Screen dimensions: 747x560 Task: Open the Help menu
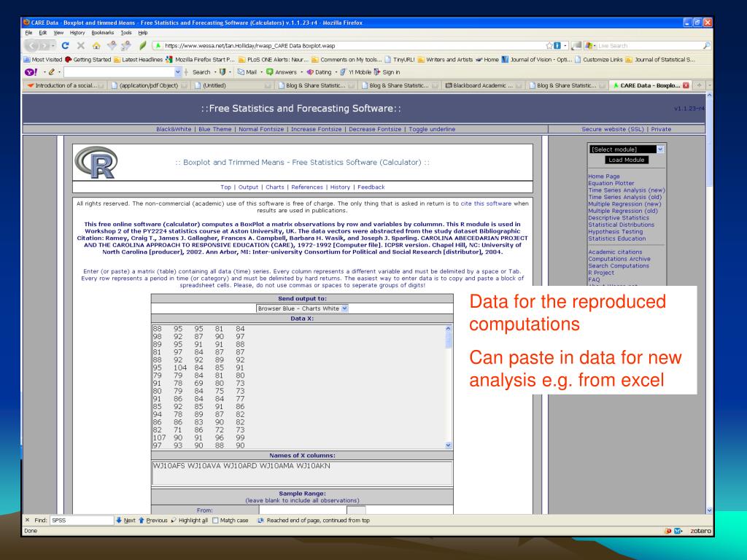coord(142,33)
